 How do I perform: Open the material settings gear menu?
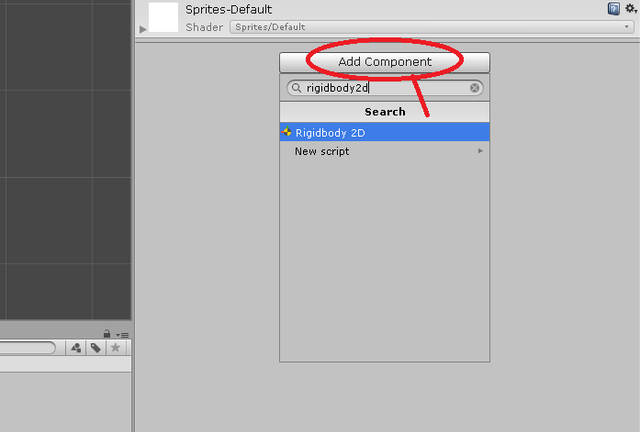pos(629,9)
